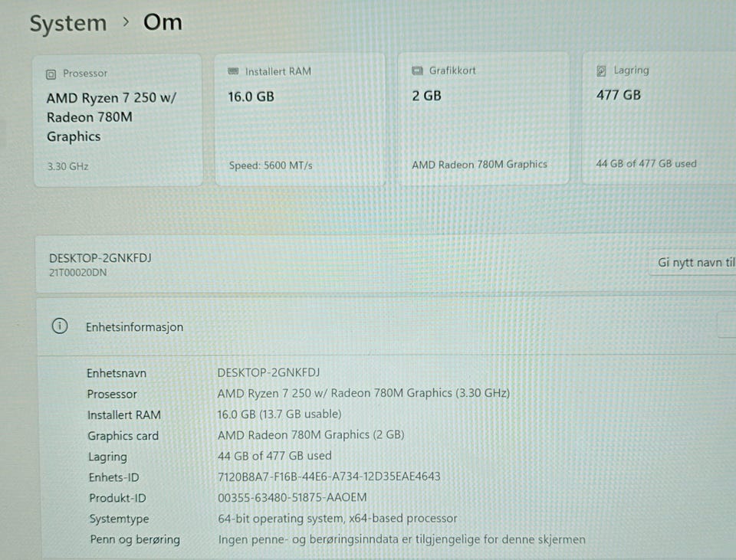
Task: Select "16.0 GB (13.7 GB usable)"
Action: pyautogui.click(x=279, y=414)
